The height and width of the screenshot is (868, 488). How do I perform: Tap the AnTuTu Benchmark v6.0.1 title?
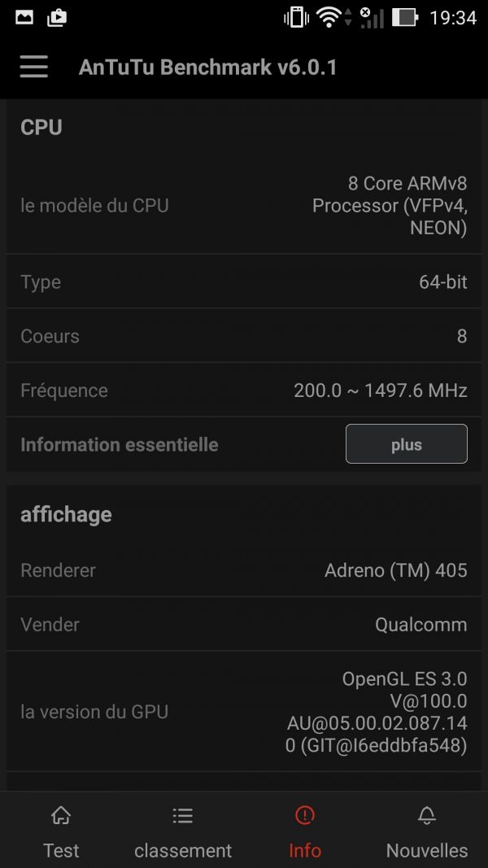[207, 67]
